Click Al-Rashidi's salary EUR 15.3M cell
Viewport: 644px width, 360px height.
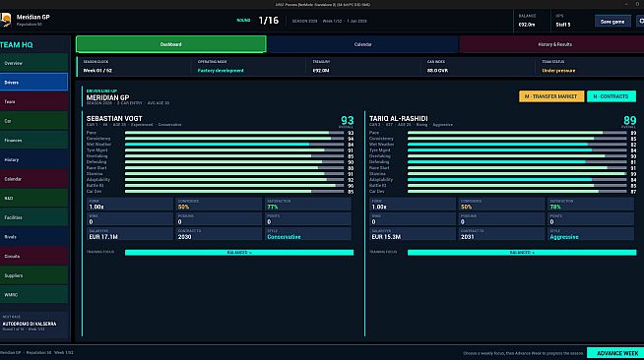(x=413, y=234)
